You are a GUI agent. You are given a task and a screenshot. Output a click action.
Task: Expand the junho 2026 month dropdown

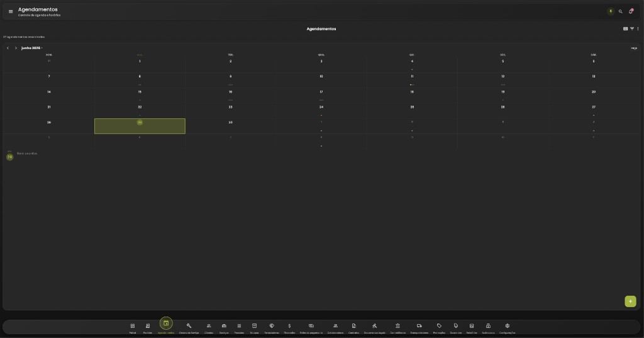click(32, 48)
